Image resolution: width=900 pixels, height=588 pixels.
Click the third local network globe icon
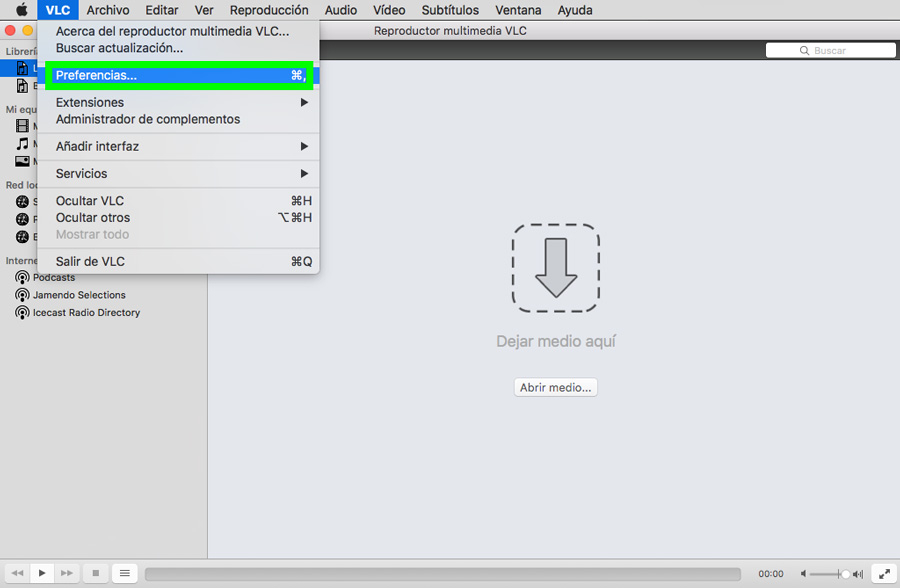coord(22,237)
